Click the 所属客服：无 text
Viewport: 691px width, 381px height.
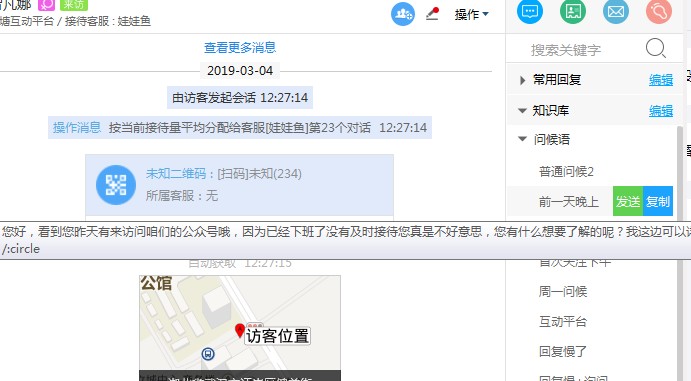tap(182, 196)
